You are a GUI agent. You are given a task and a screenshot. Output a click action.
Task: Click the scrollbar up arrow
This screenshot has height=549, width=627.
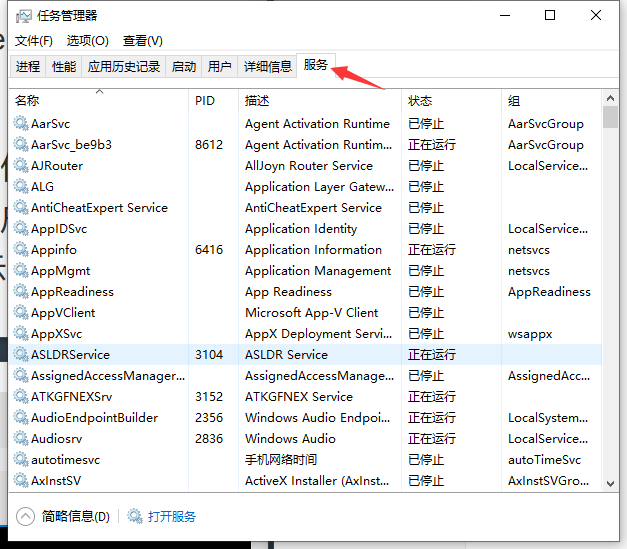coord(610,98)
